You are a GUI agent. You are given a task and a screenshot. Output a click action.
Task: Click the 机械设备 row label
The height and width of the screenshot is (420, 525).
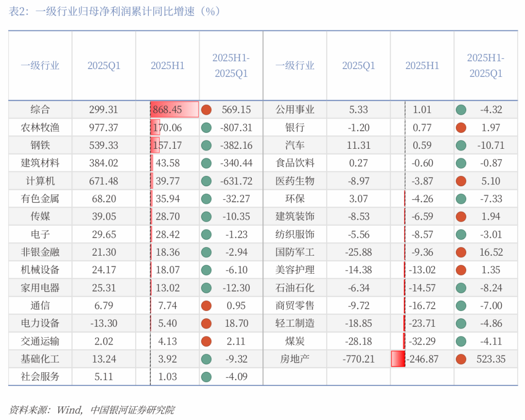click(x=40, y=270)
